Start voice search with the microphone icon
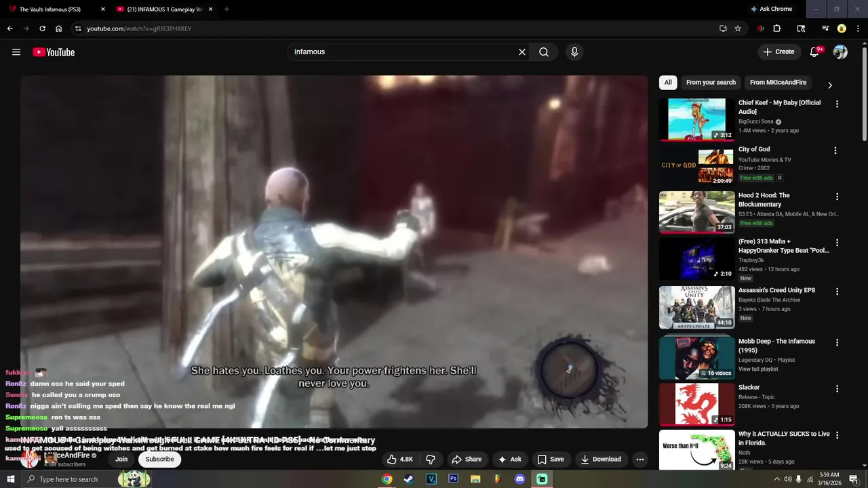 coord(574,52)
